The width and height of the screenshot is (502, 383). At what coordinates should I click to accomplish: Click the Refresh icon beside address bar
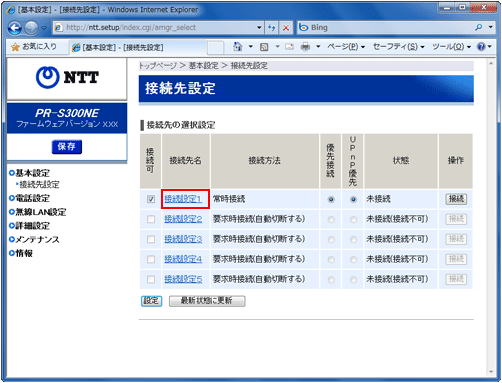coord(271,28)
